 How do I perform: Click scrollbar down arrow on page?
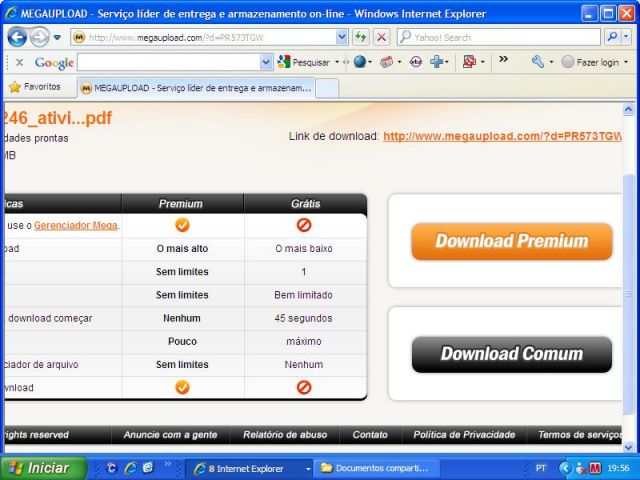click(x=629, y=448)
